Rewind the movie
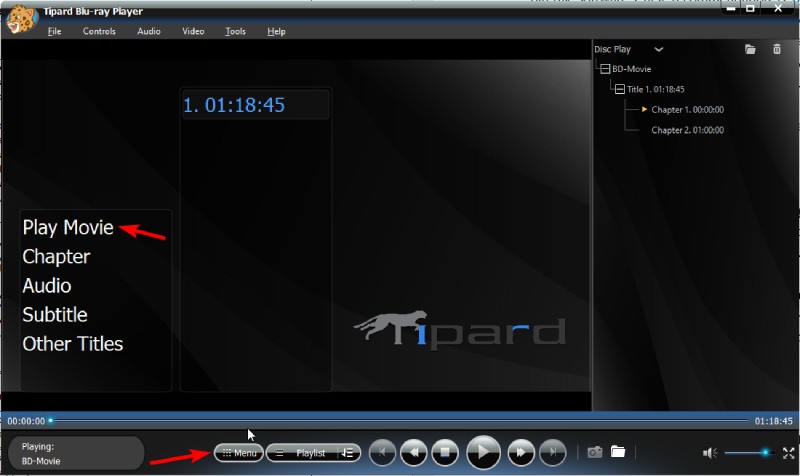800x476 pixels. [x=413, y=452]
